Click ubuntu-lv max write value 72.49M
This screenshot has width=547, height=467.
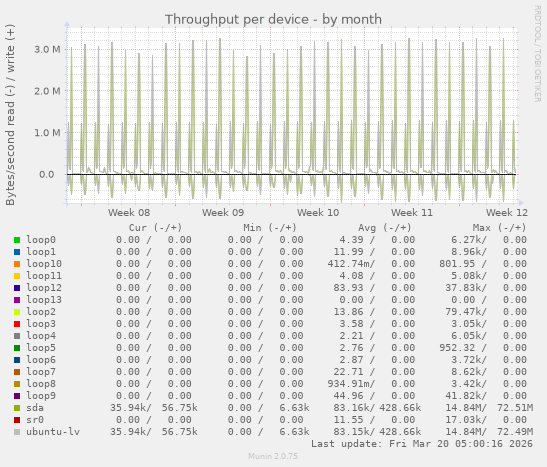click(x=515, y=432)
